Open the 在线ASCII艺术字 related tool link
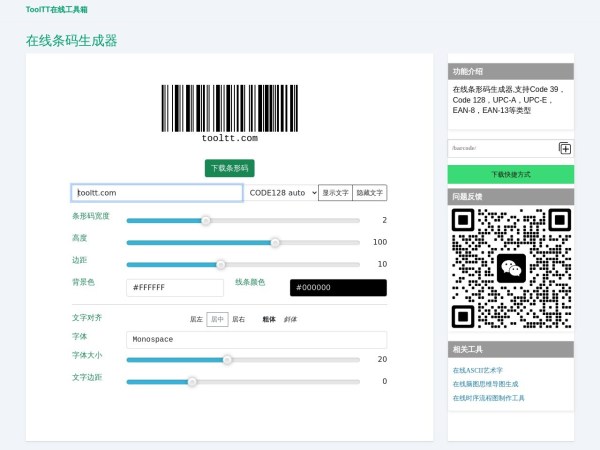The width and height of the screenshot is (600, 450). tap(478, 370)
